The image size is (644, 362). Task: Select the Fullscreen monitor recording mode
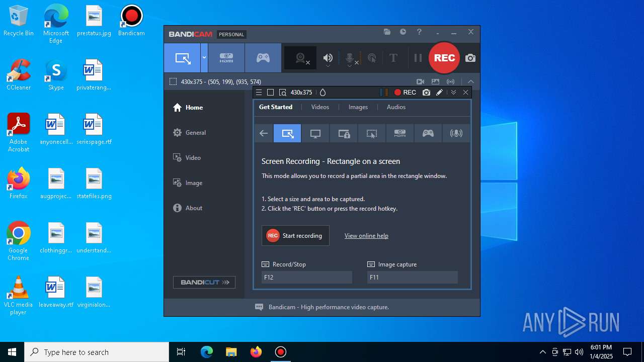(x=315, y=133)
